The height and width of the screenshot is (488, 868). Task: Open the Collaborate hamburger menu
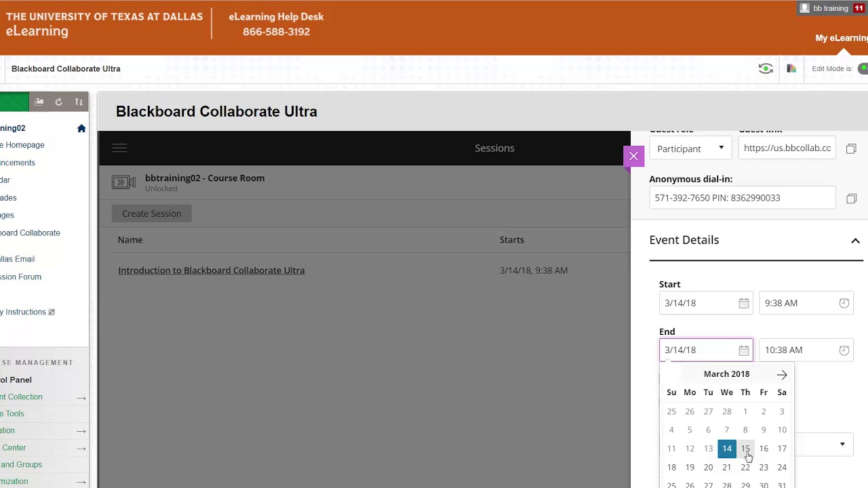click(119, 148)
